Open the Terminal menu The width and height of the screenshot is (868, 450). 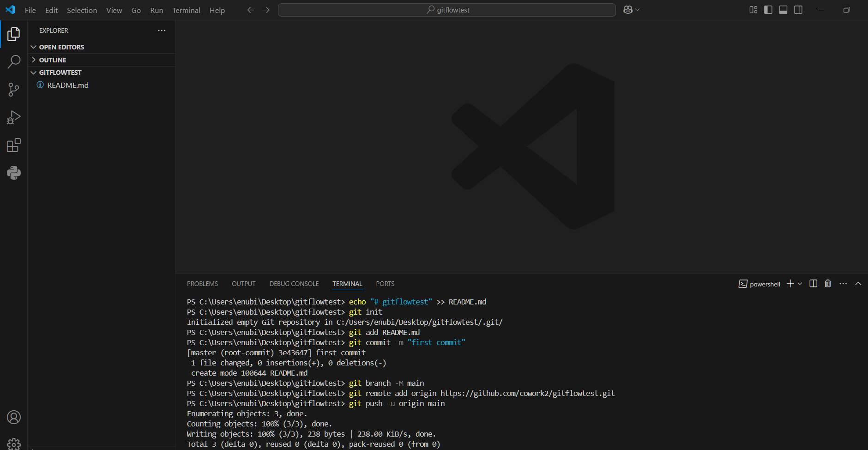[186, 10]
